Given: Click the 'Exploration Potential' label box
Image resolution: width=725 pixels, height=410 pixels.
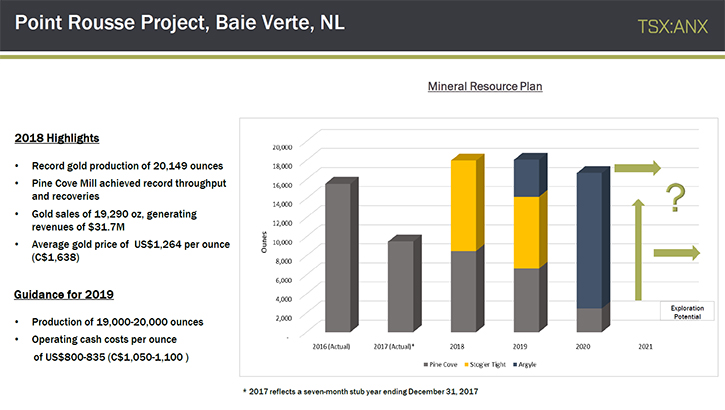Looking at the screenshot, I should point(687,311).
